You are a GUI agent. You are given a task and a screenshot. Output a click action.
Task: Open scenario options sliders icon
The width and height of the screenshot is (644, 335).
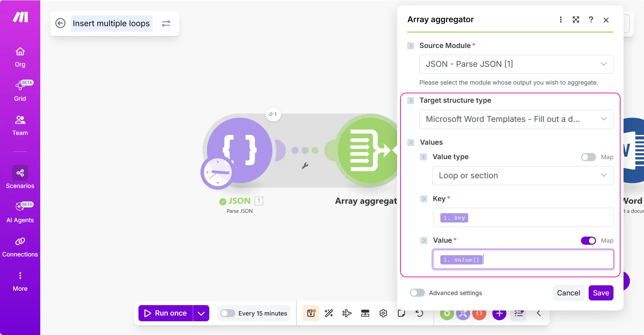166,23
